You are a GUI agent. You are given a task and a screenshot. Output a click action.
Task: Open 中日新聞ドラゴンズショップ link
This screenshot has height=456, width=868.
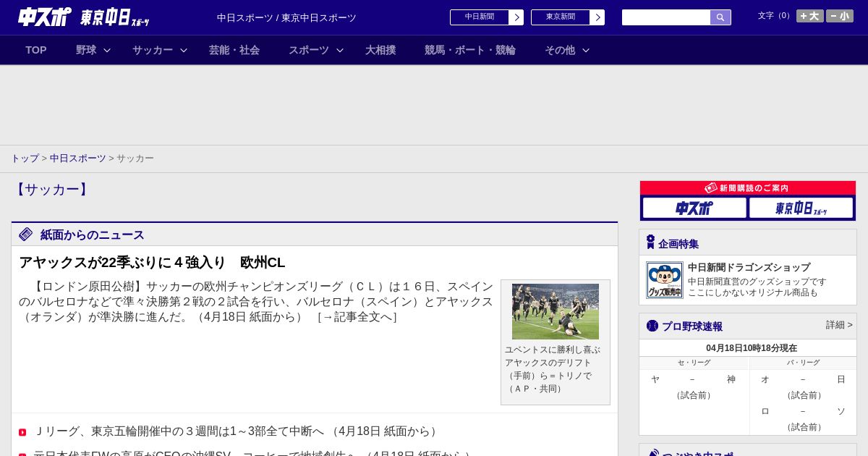pos(749,267)
